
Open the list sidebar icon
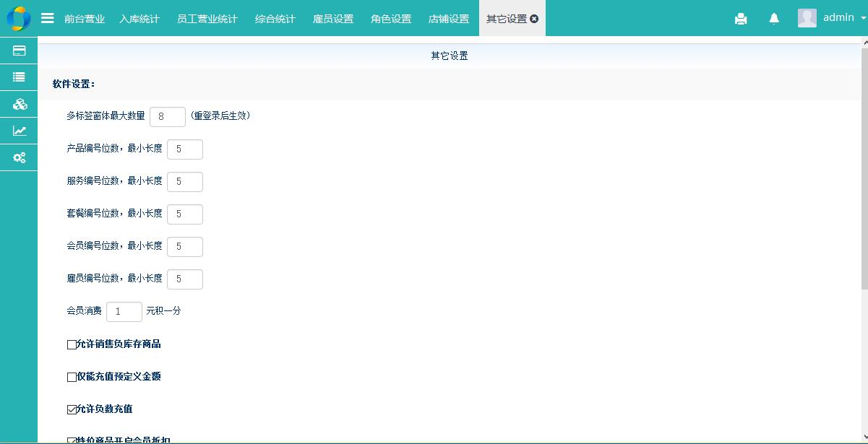pos(20,77)
